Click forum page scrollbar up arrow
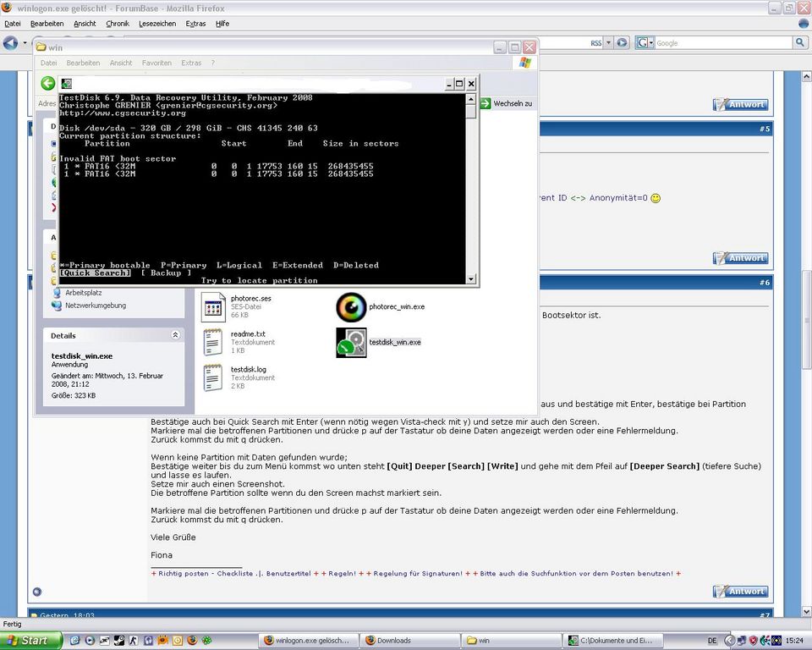The width and height of the screenshot is (812, 650). point(806,77)
